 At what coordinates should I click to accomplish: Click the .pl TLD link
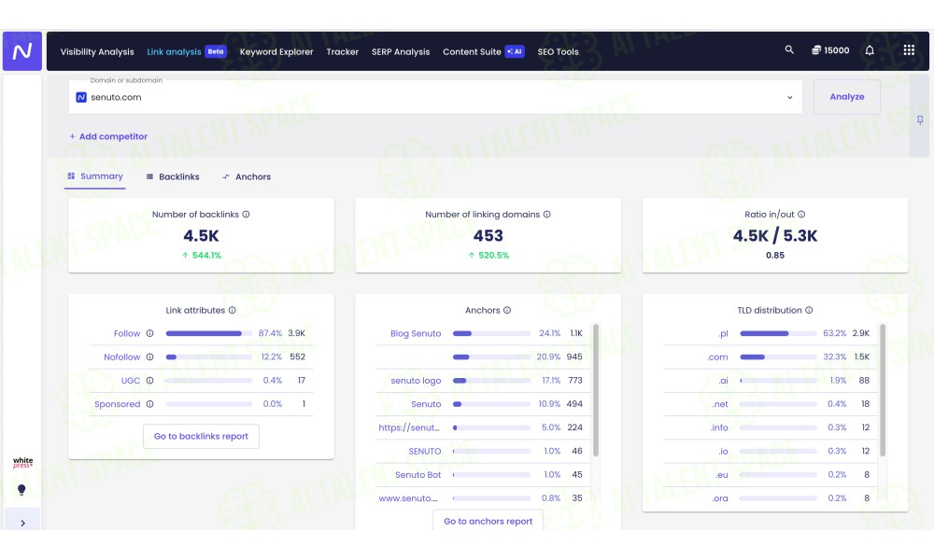[x=723, y=334]
